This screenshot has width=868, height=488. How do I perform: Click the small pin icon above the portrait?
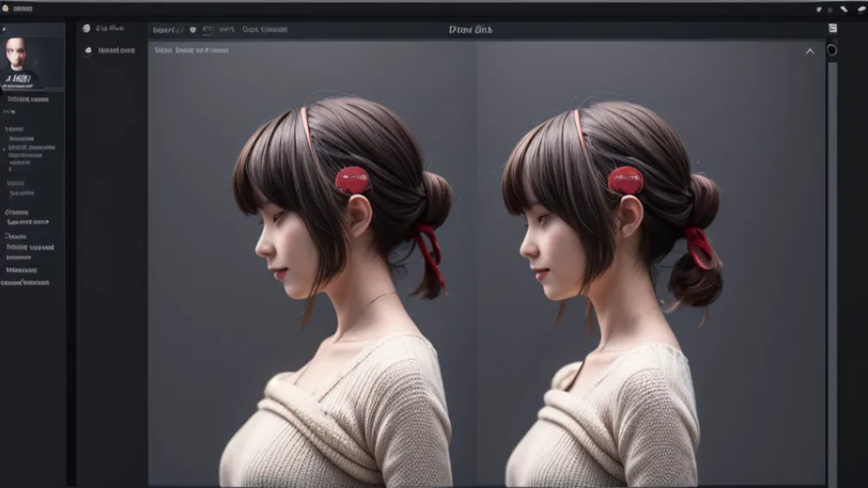point(3,28)
